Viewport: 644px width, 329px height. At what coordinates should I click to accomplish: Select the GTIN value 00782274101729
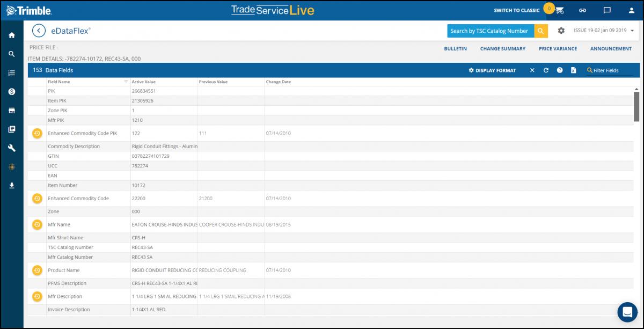coord(150,156)
